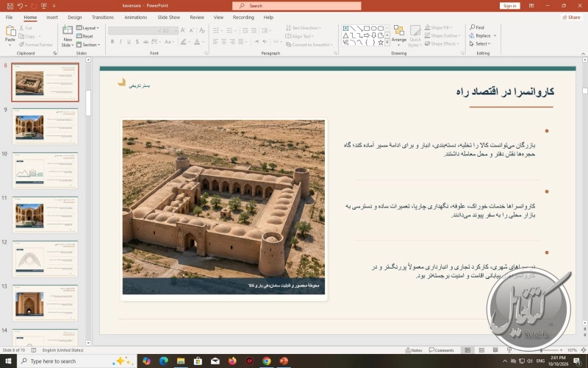Click zoom in plus on zoom slider

pos(561,350)
